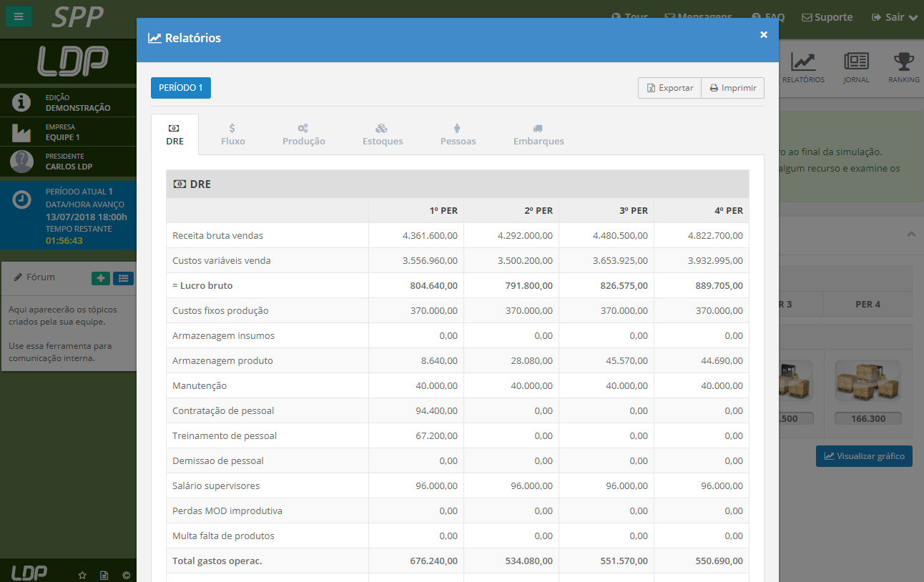The width and height of the screenshot is (924, 582).
Task: Click the value 67.200,00
Action: pos(437,435)
